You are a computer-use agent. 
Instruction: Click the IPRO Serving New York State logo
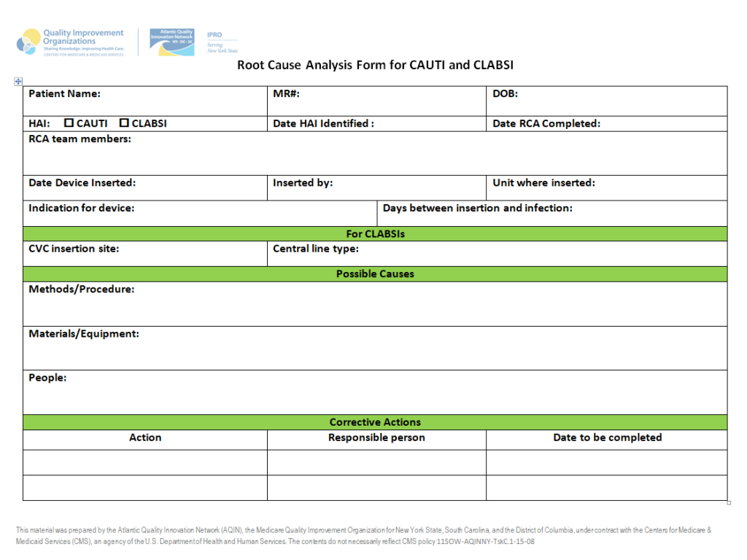click(x=222, y=42)
